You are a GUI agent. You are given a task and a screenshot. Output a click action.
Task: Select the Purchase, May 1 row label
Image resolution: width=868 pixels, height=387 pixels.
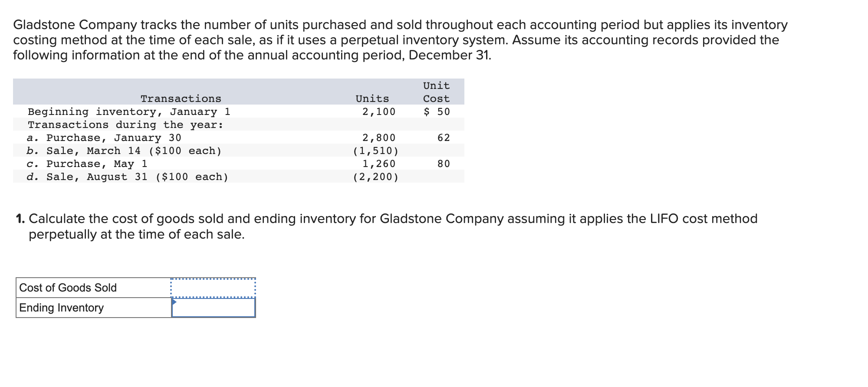pos(87,164)
